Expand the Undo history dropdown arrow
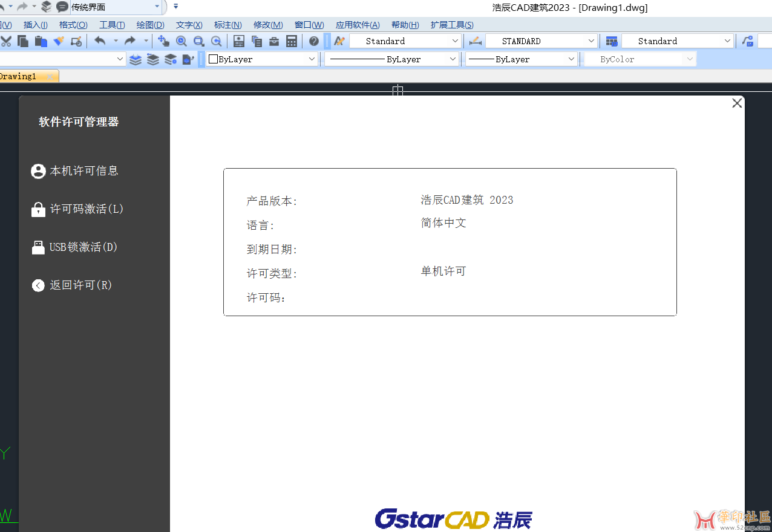Image resolution: width=772 pixels, height=532 pixels. [116, 41]
